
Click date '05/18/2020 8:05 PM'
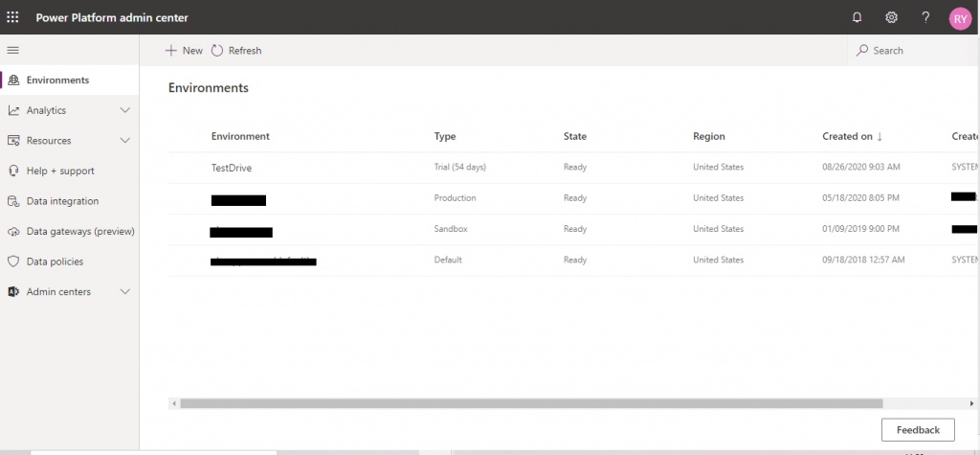tap(860, 197)
